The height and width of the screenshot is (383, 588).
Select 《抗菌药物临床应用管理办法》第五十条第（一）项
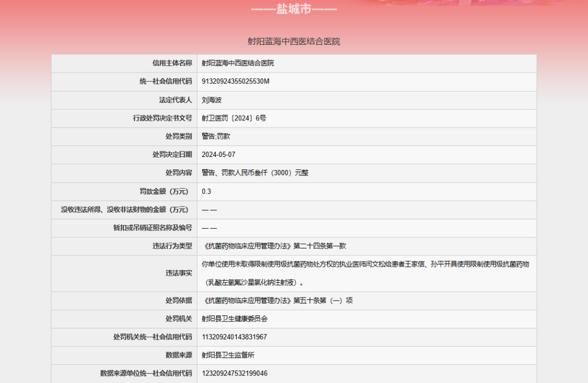[278, 301]
